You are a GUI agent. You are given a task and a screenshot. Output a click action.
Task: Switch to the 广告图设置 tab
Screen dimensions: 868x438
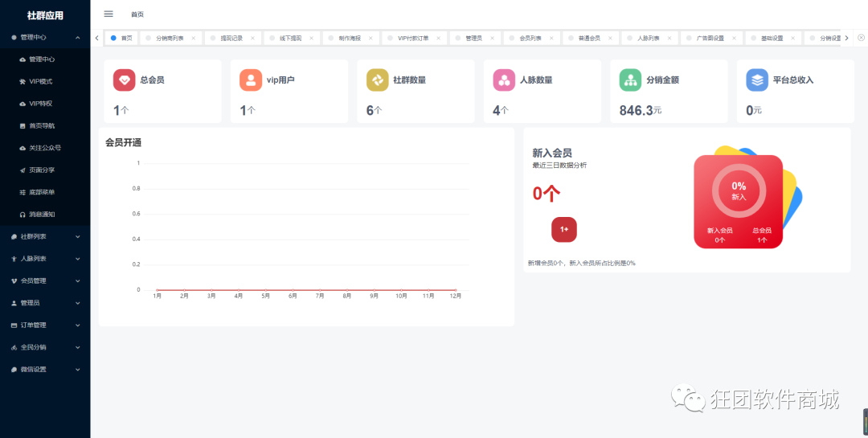(710, 39)
